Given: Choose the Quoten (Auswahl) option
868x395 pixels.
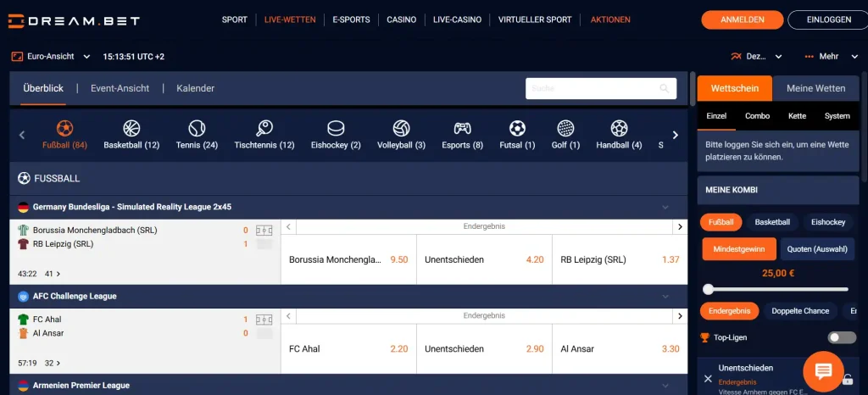Looking at the screenshot, I should pos(818,249).
